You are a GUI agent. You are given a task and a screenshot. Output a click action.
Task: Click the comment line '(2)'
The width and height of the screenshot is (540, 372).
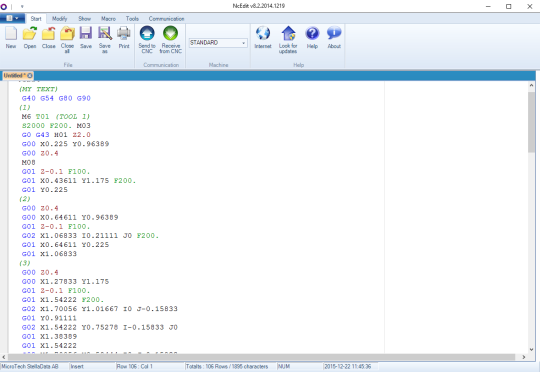point(25,199)
